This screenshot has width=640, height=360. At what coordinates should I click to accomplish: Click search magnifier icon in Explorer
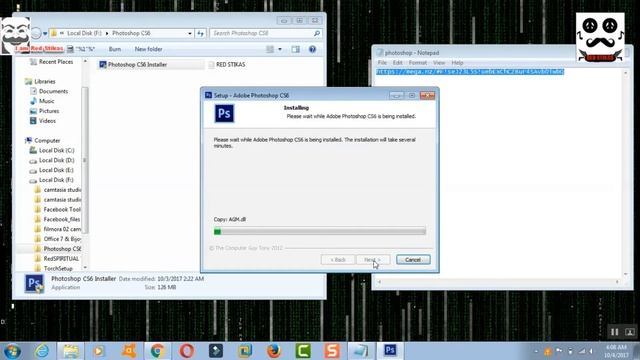coord(317,33)
